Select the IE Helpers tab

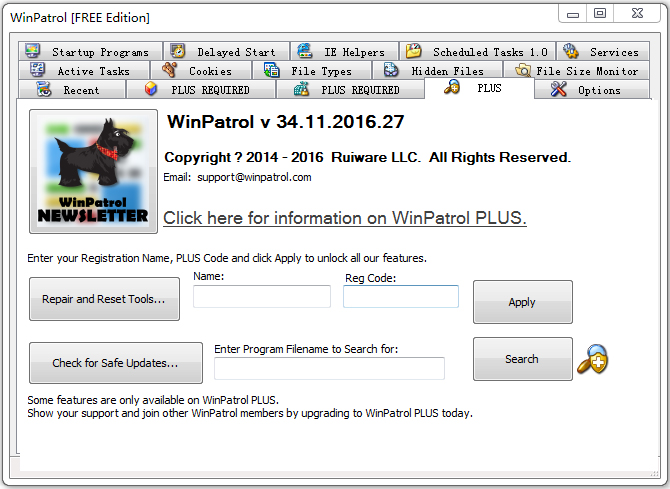(344, 51)
